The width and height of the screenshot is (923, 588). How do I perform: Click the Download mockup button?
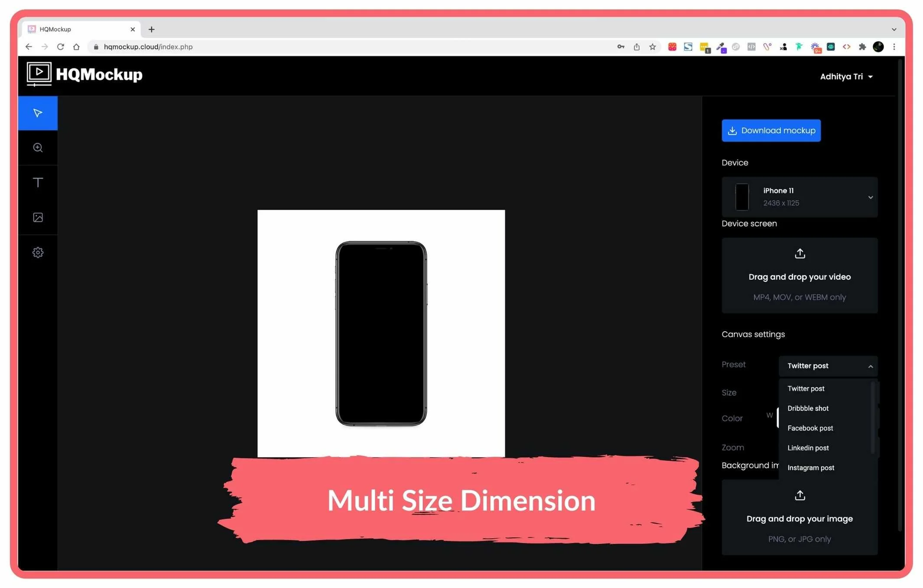(771, 130)
